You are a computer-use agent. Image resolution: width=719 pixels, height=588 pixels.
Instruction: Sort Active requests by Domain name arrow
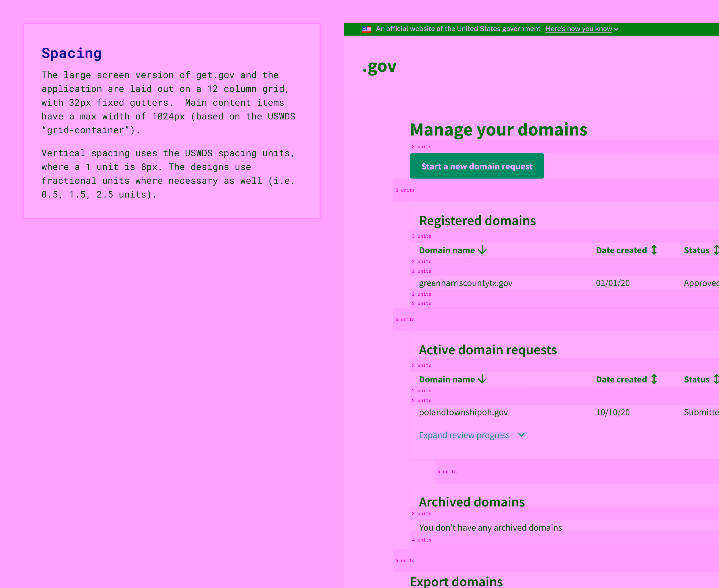pos(482,379)
